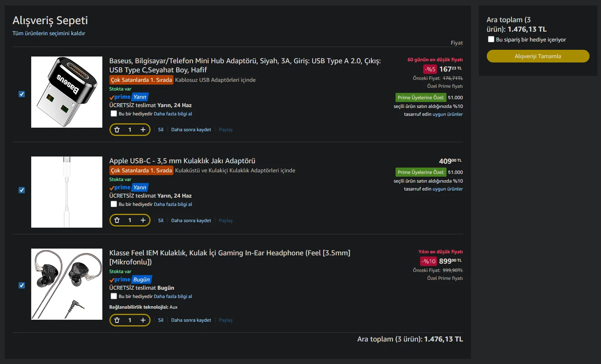Click the 'Alışveriş Sepeti' page heading
Viewport: 601px width, 364px height.
click(x=50, y=21)
